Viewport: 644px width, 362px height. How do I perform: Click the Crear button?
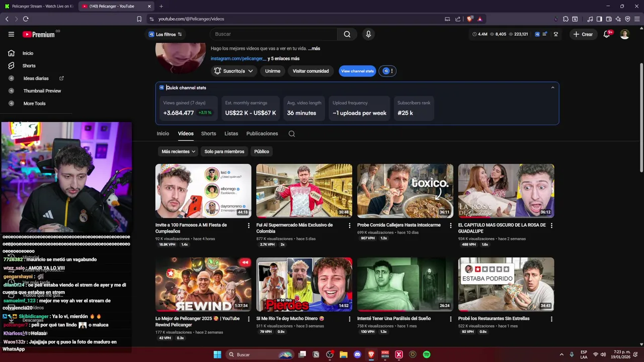pos(584,34)
